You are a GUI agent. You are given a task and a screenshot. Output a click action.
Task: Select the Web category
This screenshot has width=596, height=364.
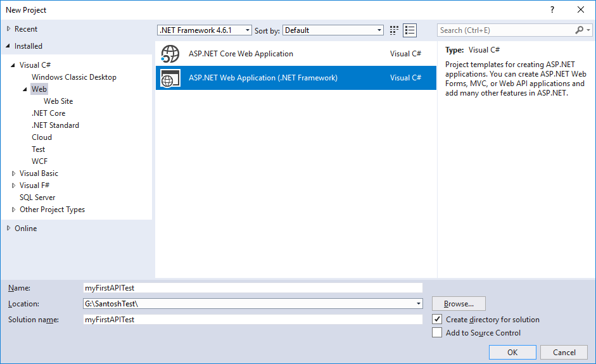tap(39, 89)
